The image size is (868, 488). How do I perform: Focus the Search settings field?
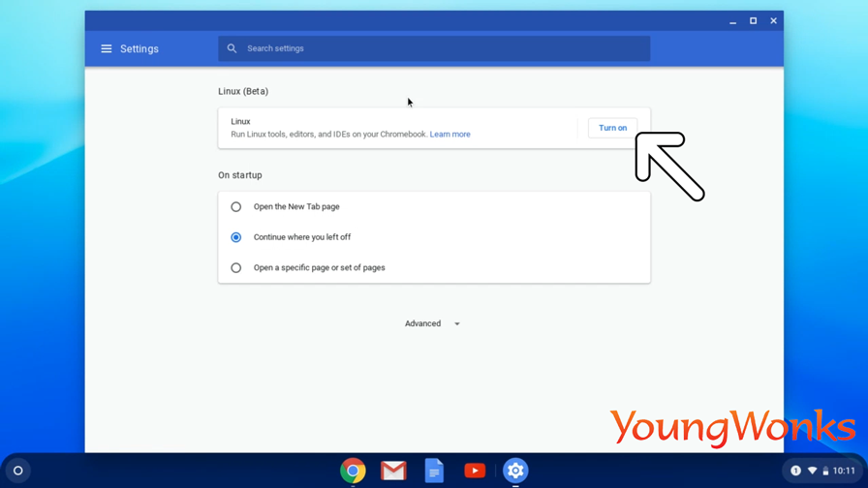(434, 48)
